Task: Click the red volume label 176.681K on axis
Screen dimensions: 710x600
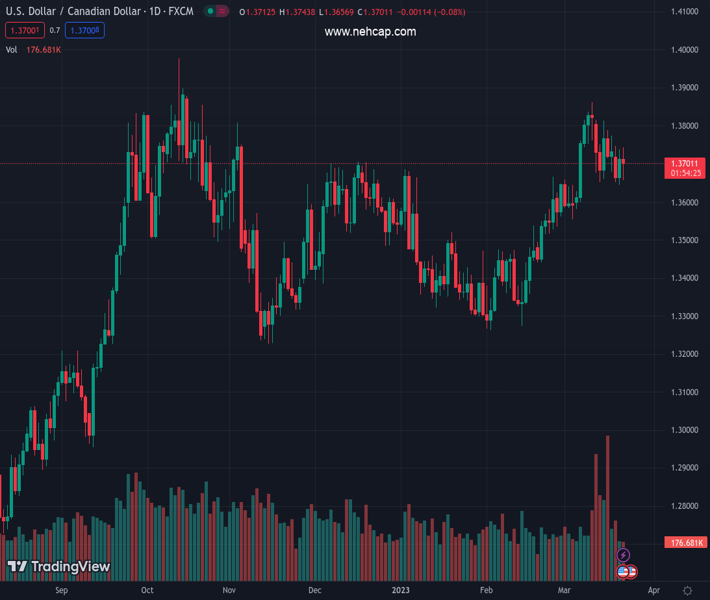Action: [686, 542]
